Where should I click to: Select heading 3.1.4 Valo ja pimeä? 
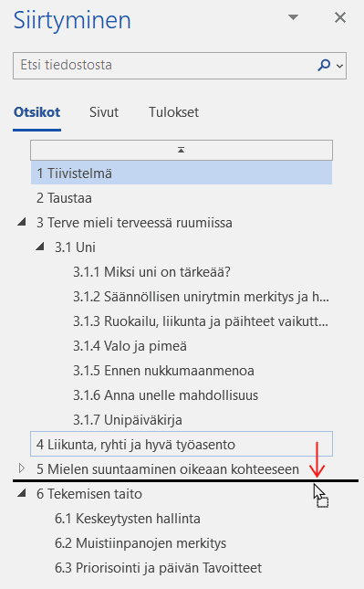point(130,346)
